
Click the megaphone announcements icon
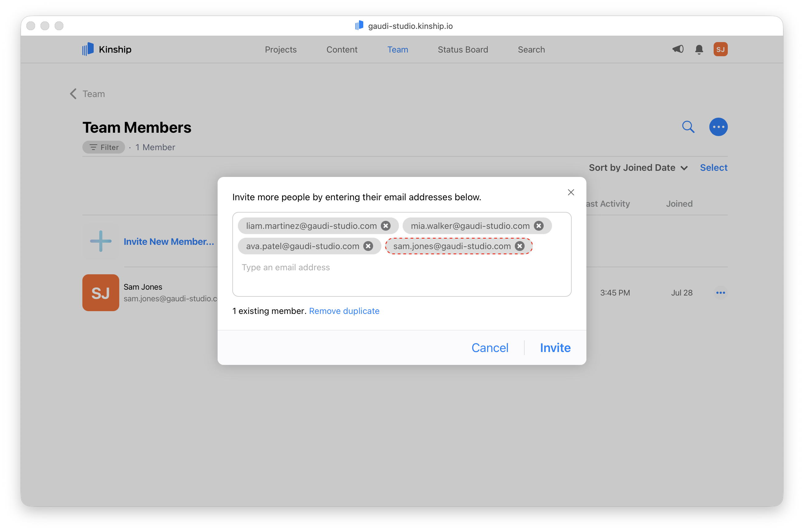[677, 49]
